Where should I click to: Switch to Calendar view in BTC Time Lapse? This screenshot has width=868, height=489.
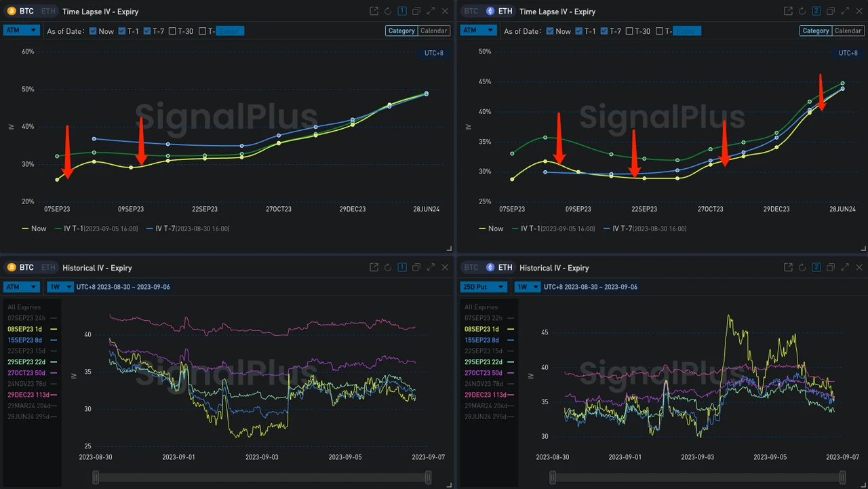tap(434, 31)
